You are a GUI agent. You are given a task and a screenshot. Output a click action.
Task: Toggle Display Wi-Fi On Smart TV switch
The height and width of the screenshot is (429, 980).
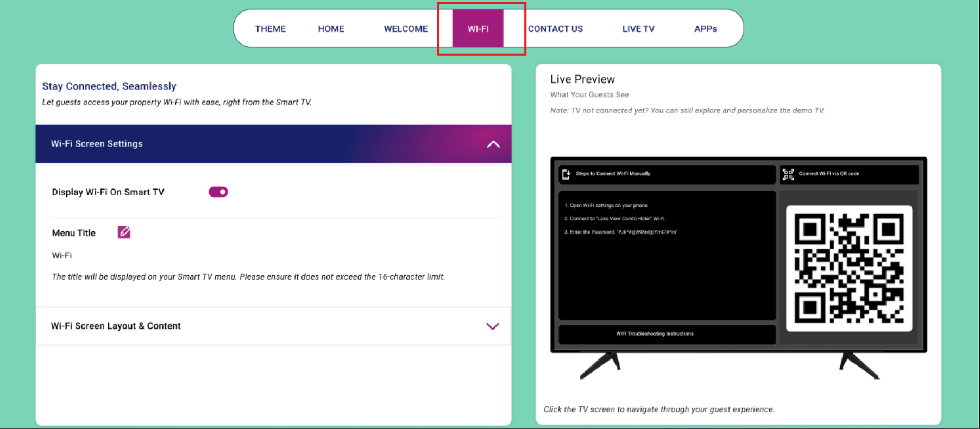click(218, 192)
